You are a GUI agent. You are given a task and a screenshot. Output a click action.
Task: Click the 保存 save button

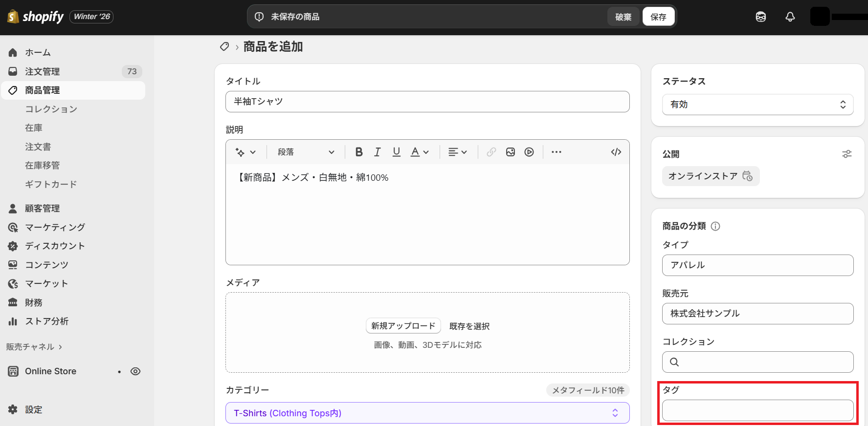tap(658, 17)
